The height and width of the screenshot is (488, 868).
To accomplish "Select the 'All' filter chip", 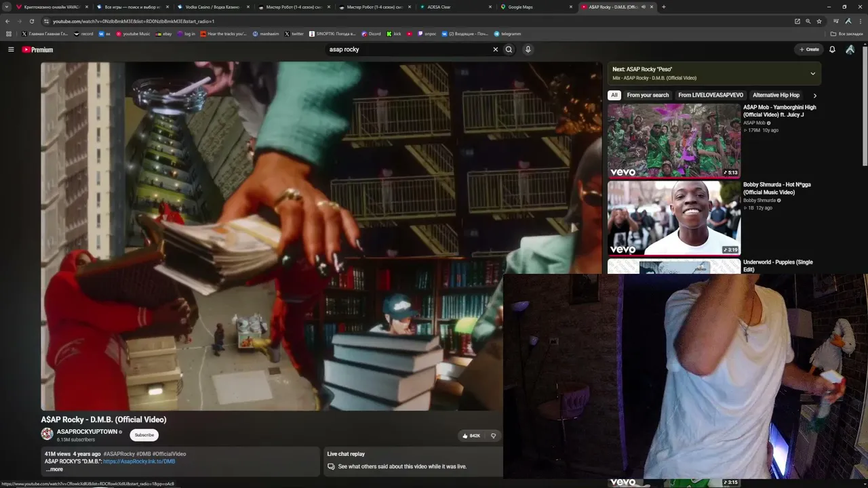I will pyautogui.click(x=614, y=96).
